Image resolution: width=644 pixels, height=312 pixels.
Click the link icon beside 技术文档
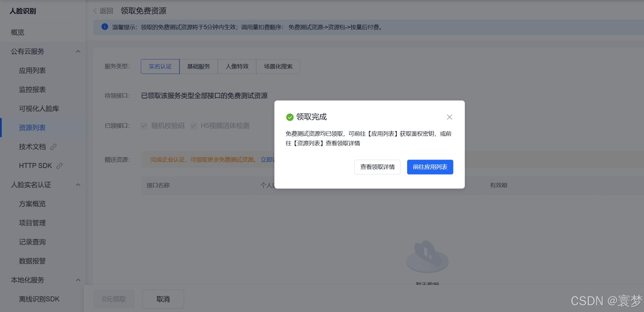point(53,147)
